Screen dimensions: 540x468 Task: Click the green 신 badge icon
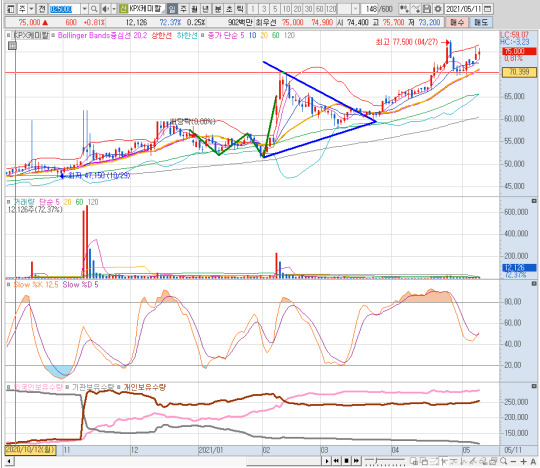click(x=123, y=9)
